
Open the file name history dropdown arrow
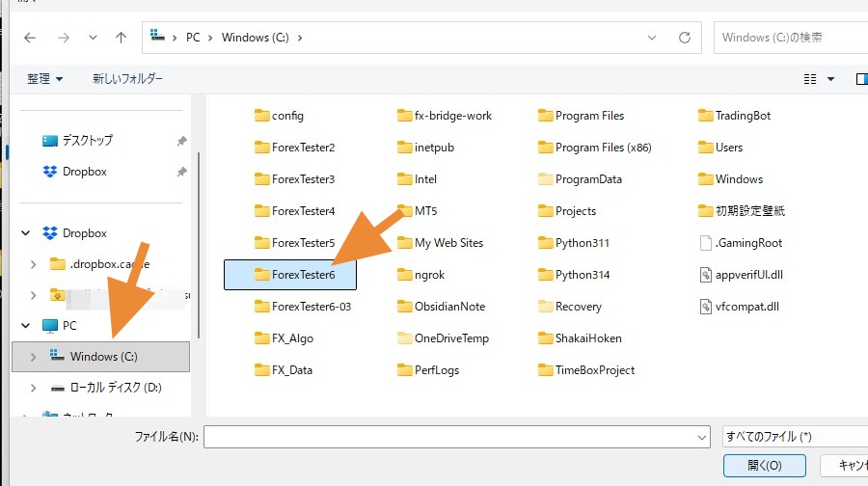coord(702,437)
